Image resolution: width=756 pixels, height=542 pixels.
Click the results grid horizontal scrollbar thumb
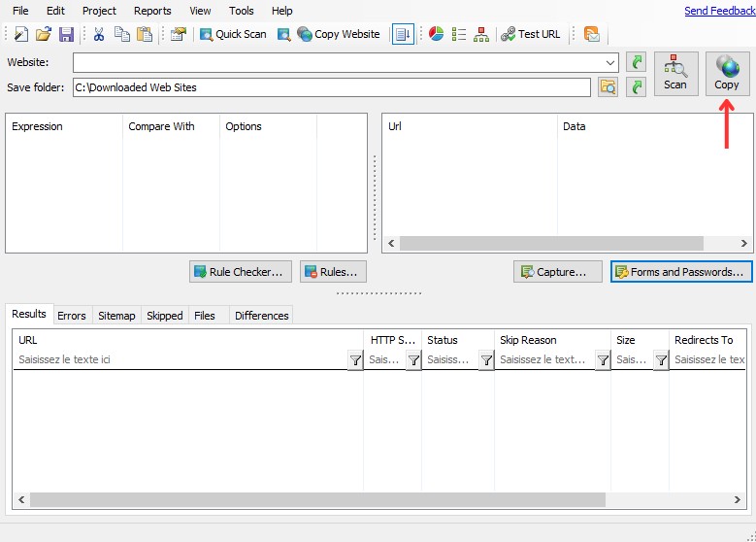317,499
